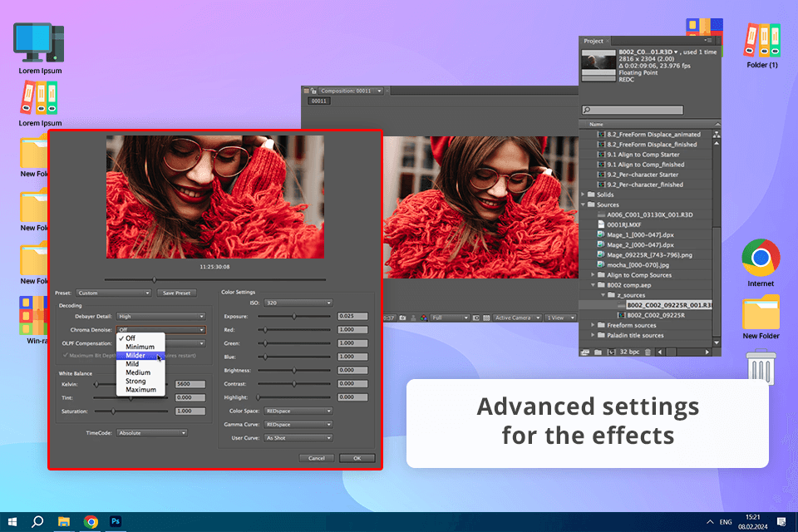Open the Preset dropdown showing Custom

pos(114,293)
